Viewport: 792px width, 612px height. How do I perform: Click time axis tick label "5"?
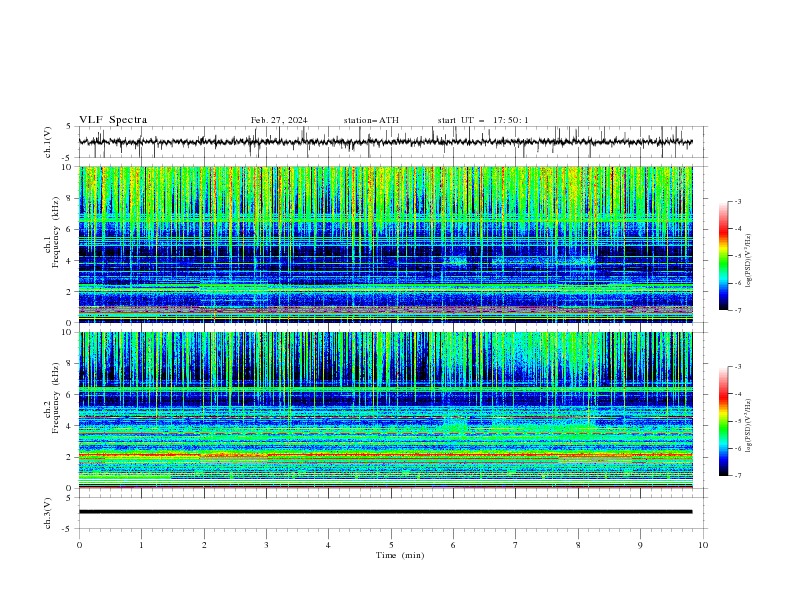[391, 545]
